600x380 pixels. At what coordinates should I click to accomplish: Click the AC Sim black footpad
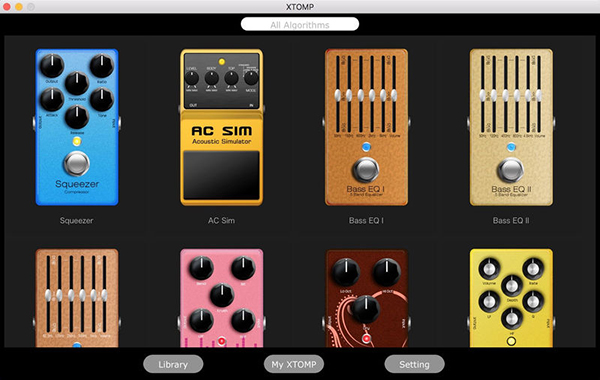[x=222, y=175]
